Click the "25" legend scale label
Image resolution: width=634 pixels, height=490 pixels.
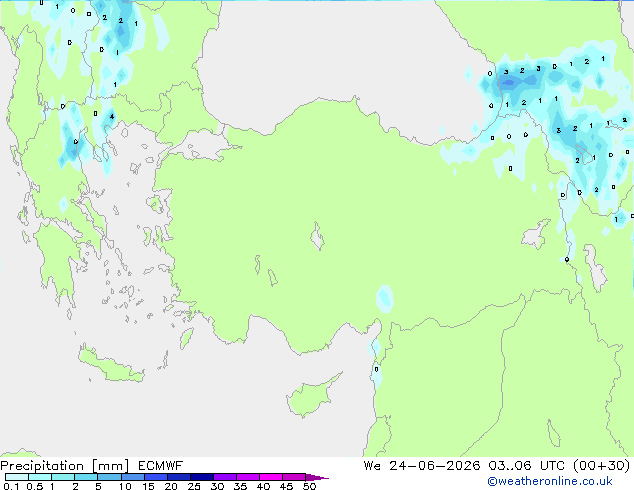click(x=194, y=486)
